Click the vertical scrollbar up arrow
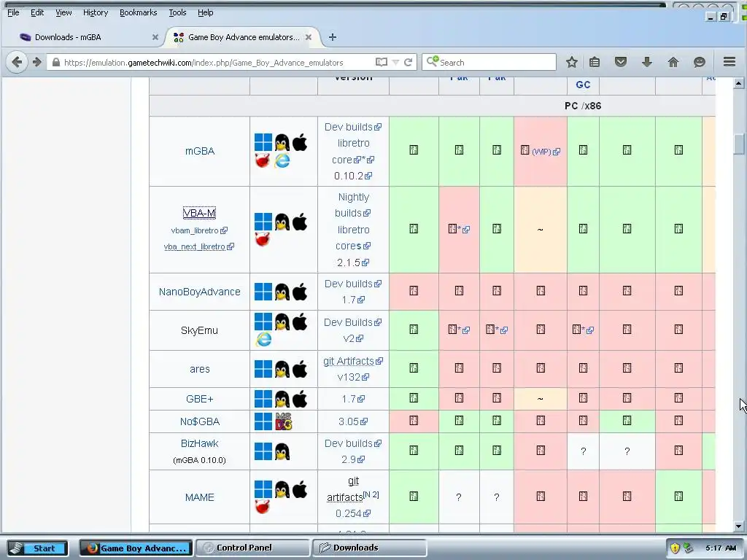Screen dimensions: 747x560 point(738,83)
